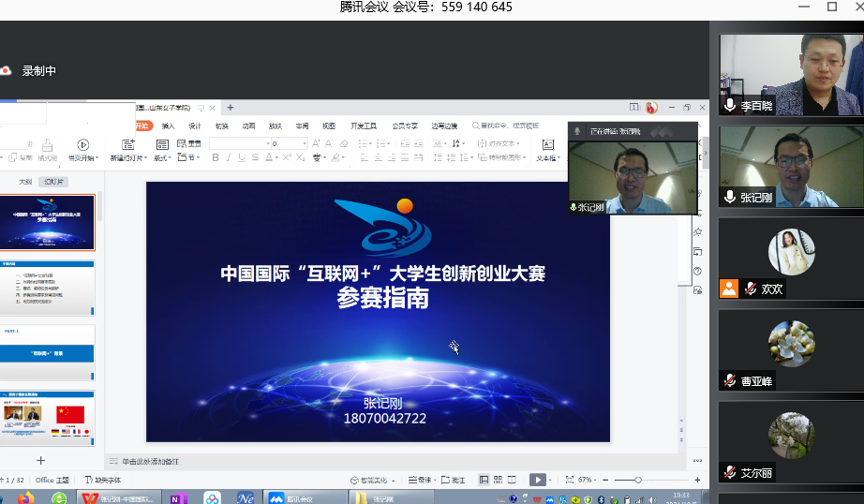
Task: Click the Format Painter icon
Action: click(47, 146)
